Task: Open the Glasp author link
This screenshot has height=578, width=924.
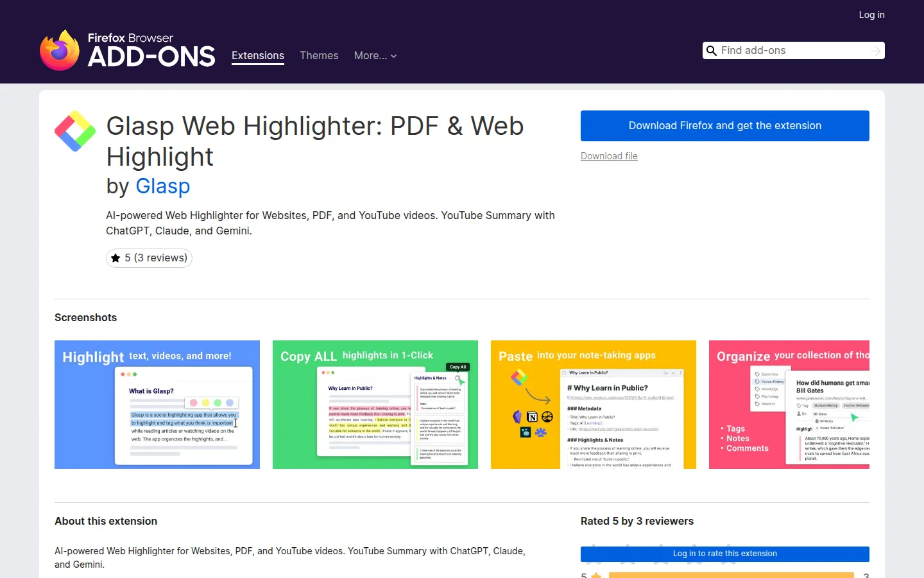Action: tap(163, 186)
